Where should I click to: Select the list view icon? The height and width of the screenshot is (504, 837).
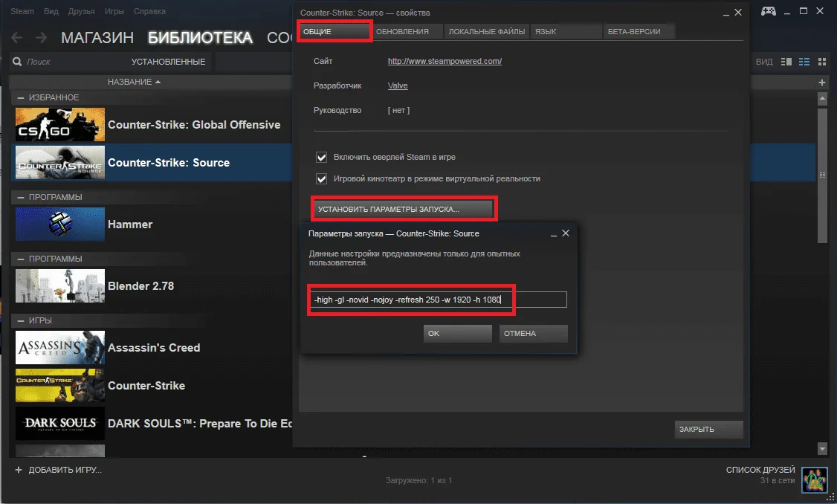click(x=805, y=62)
